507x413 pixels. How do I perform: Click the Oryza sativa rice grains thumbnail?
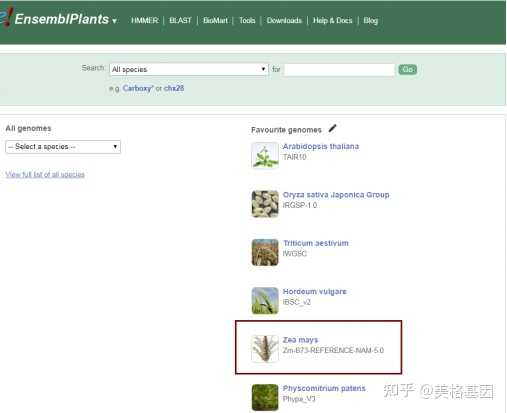pyautogui.click(x=265, y=204)
